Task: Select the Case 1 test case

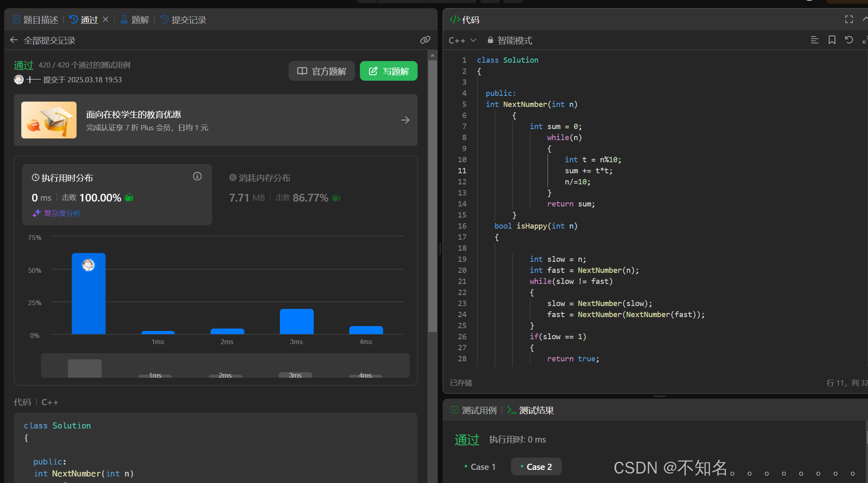Action: (x=480, y=467)
